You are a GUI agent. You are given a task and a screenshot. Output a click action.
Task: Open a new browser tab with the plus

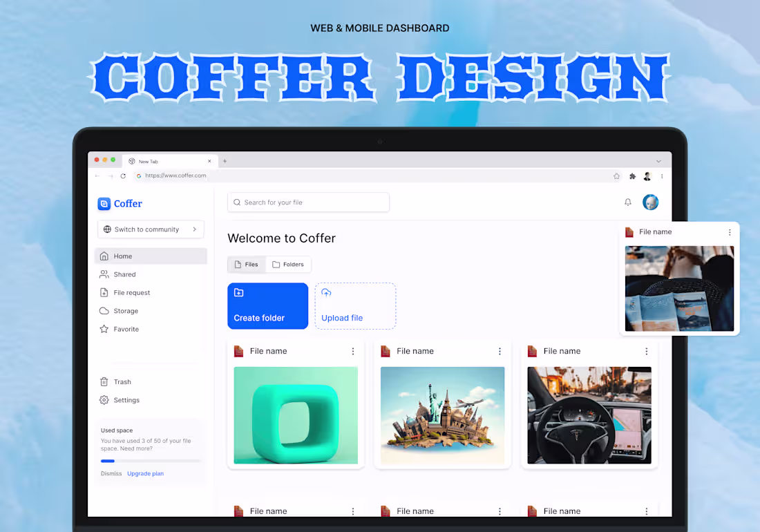pos(224,160)
